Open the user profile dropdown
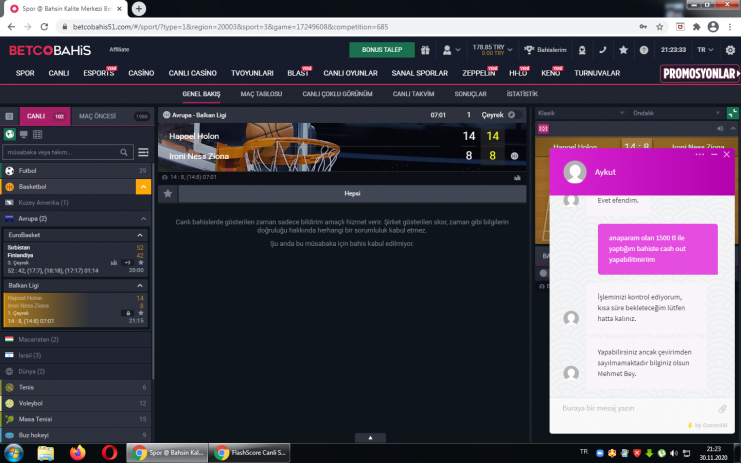The image size is (741, 463). pyautogui.click(x=451, y=50)
